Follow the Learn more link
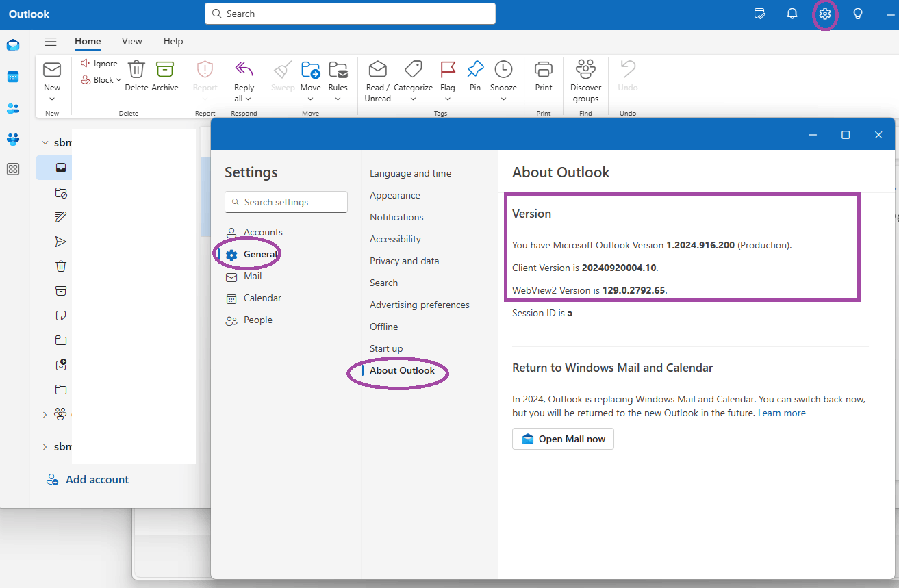This screenshot has height=588, width=899. pos(782,413)
